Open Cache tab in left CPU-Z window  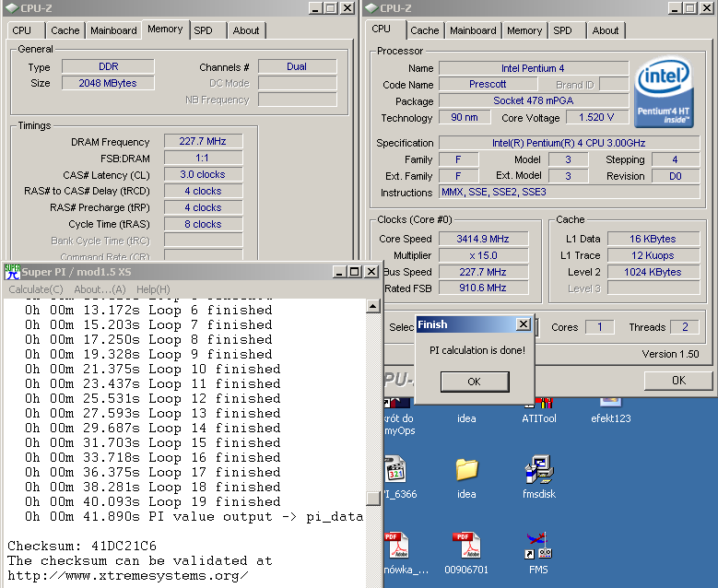click(65, 30)
